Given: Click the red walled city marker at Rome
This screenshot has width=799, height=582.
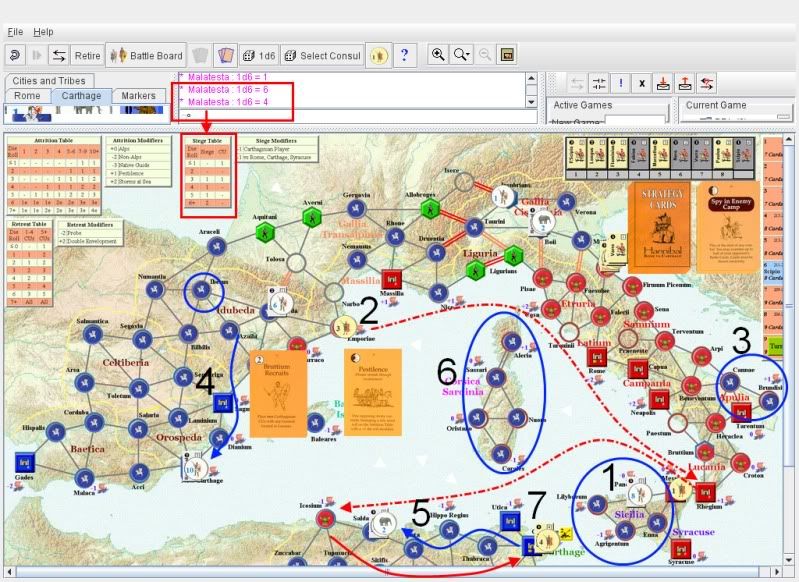Looking at the screenshot, I should click(597, 356).
